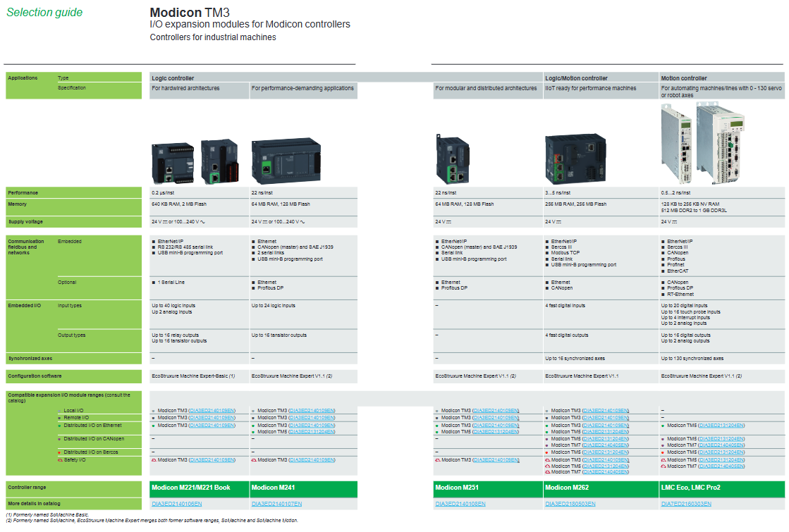Open catalog link DIA7ED2160303EN for LMC Eco
The height and width of the screenshot is (532, 789).
[686, 504]
